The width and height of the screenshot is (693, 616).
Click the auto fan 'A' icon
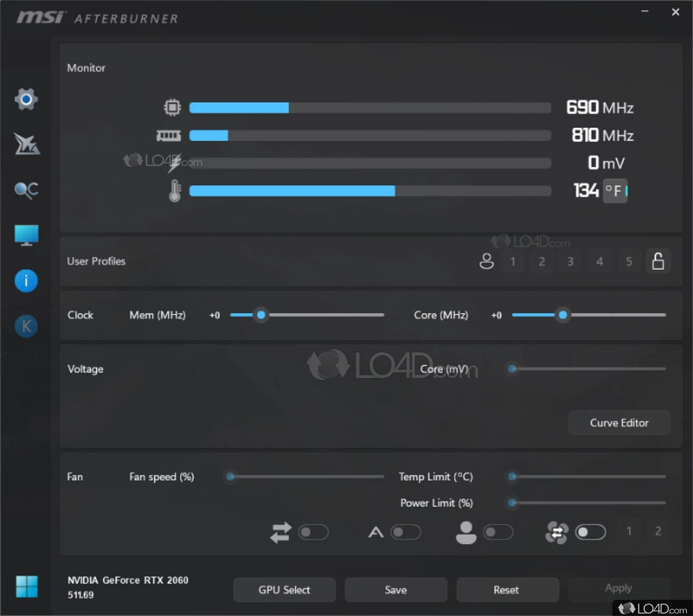[x=376, y=533]
